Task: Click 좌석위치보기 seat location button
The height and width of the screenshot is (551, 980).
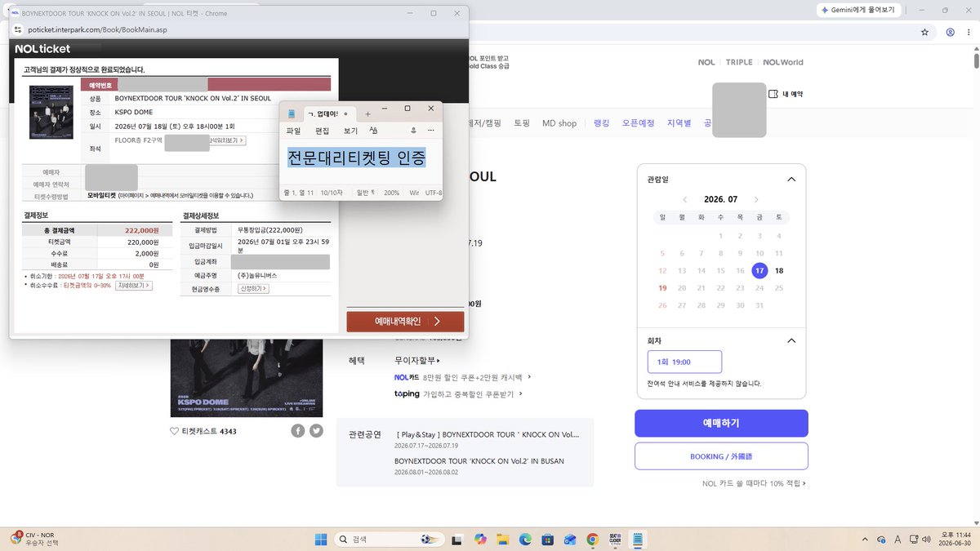Action: tap(227, 140)
